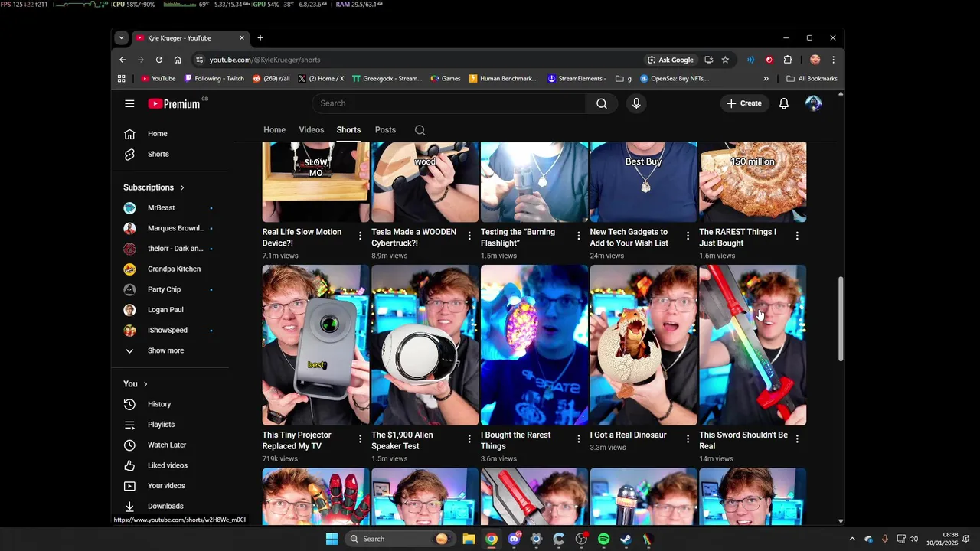This screenshot has height=551, width=980.
Task: Open the Grandpa Kitchen subscription
Action: coord(175,269)
